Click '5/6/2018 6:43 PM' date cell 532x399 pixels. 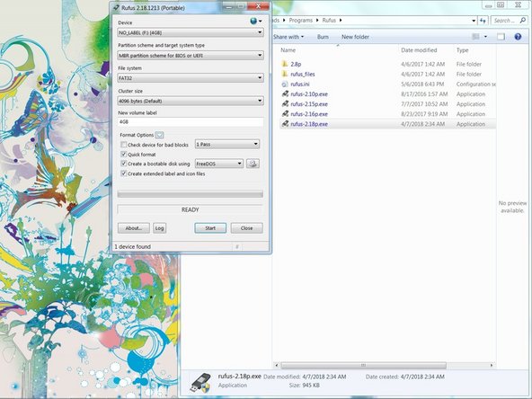[x=422, y=84]
